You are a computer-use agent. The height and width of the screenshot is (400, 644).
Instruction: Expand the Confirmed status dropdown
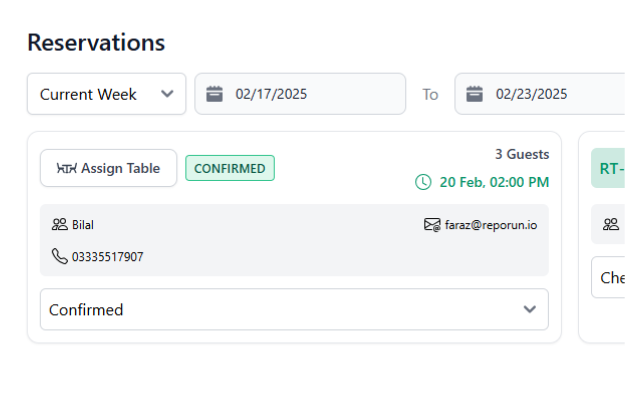[x=294, y=309]
